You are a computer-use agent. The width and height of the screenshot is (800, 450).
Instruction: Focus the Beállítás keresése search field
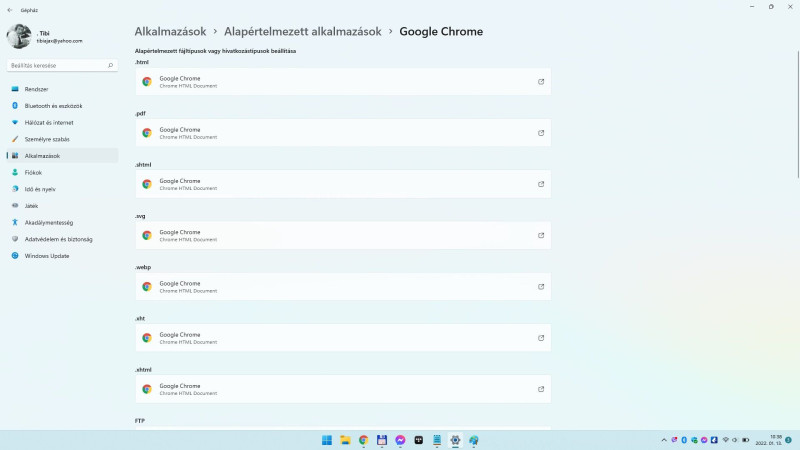62,65
